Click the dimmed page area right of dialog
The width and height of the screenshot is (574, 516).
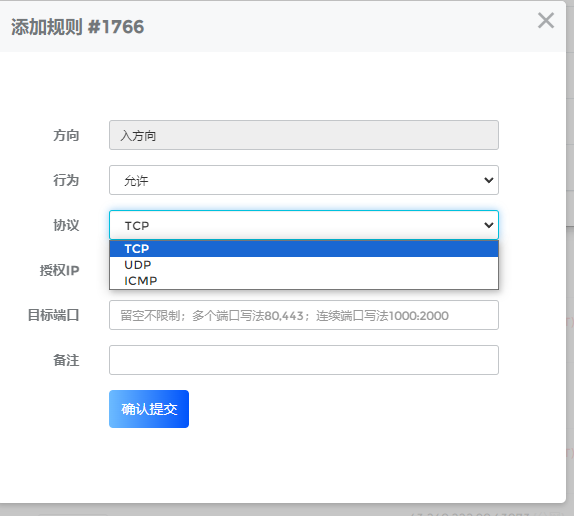click(x=570, y=256)
